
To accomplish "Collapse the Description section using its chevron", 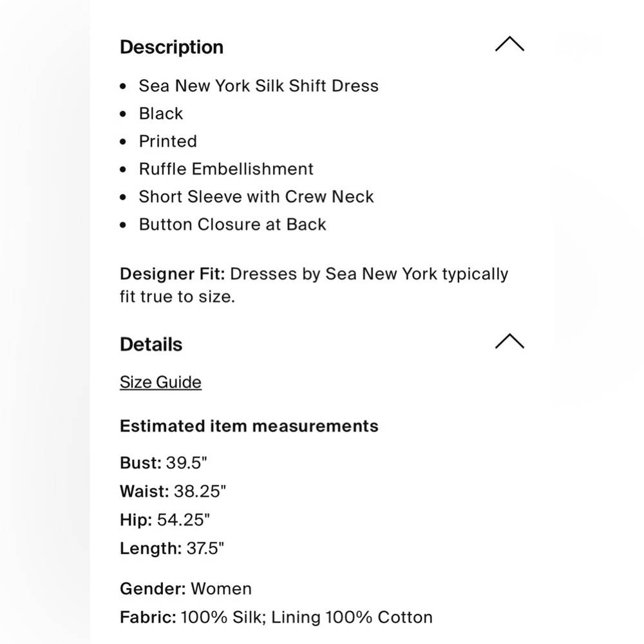I will [509, 44].
